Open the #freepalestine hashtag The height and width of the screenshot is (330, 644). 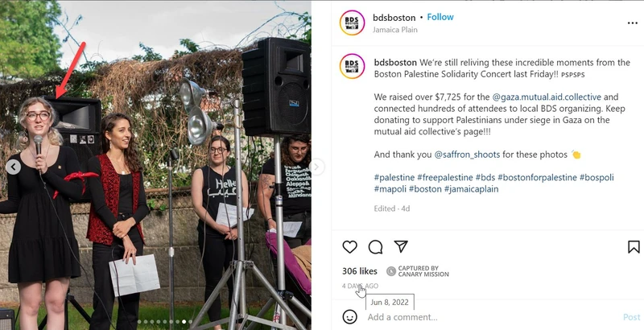[x=445, y=178]
